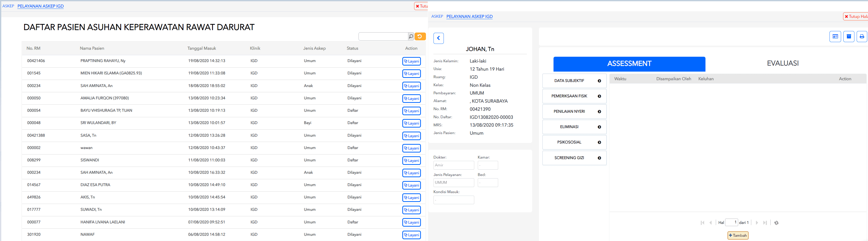This screenshot has height=241, width=868.
Task: Click Layani for HANIFA LIVANA LAELANI
Action: [411, 222]
